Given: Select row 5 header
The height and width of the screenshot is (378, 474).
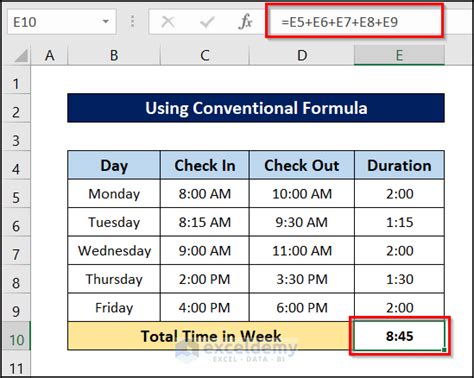Looking at the screenshot, I should 16,194.
